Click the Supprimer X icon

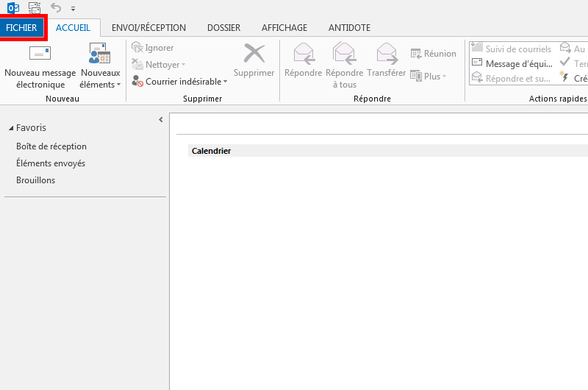pos(254,54)
